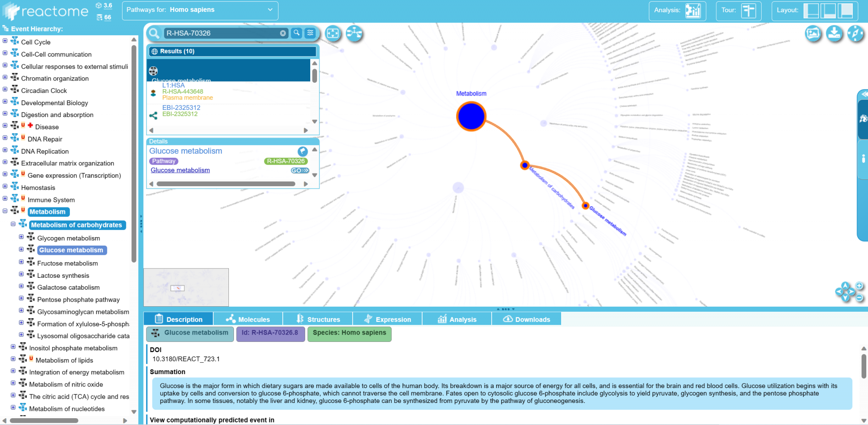Click the Glucose metabolism details link
This screenshot has width=868, height=425.
[180, 170]
